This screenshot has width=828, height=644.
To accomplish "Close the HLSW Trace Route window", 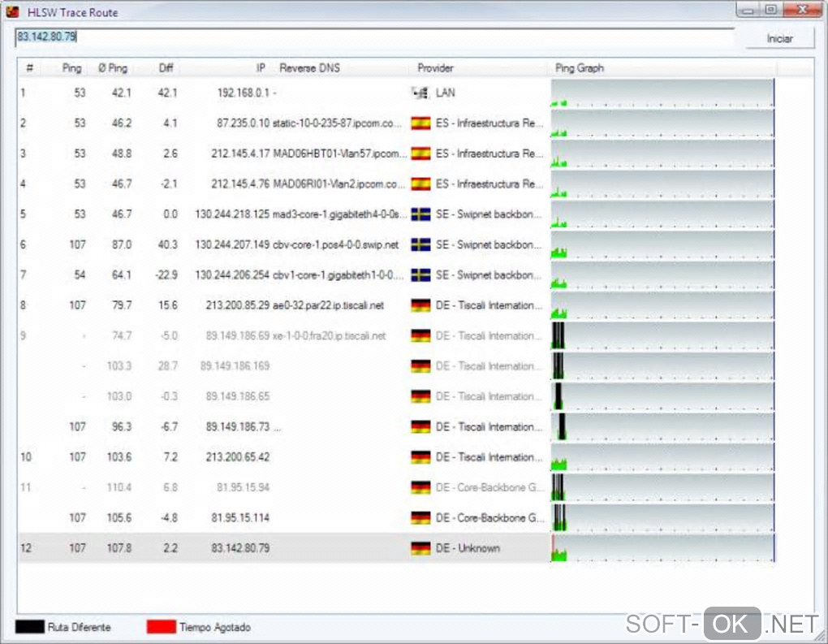I will click(x=803, y=9).
